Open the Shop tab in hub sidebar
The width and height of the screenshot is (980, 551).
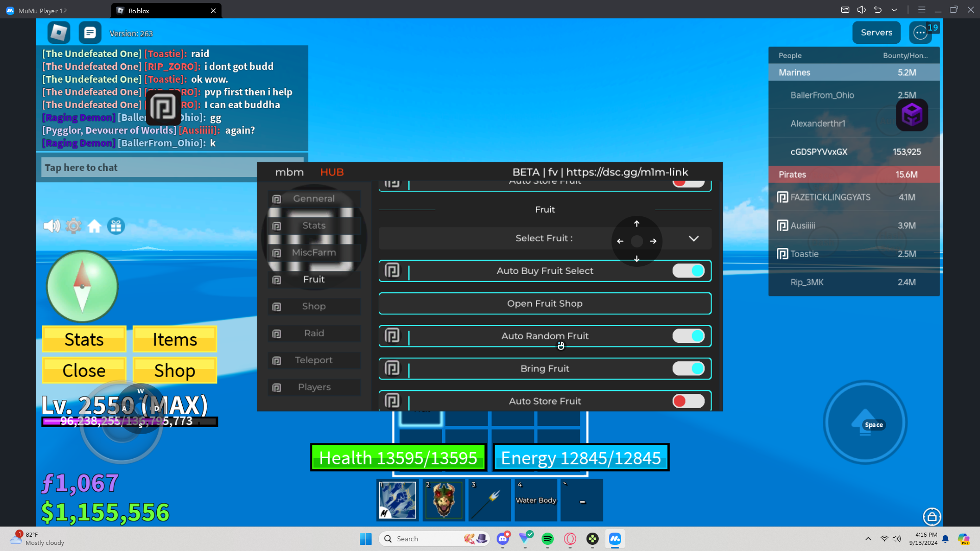point(314,306)
